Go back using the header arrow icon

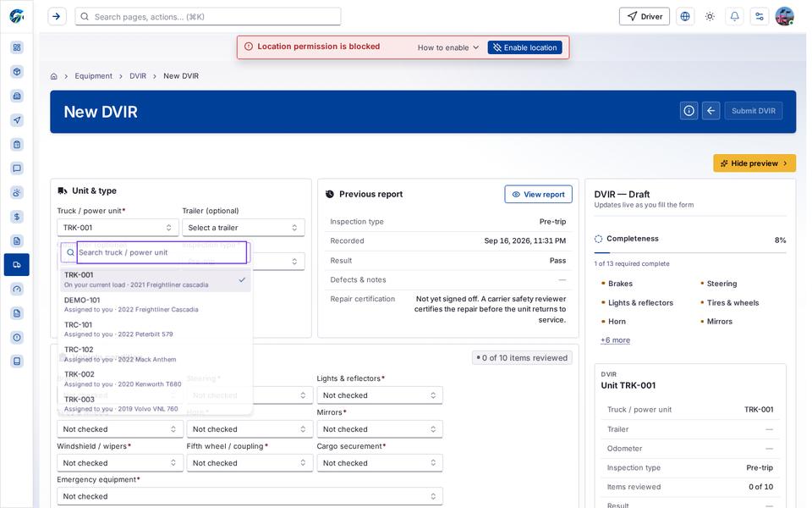click(x=710, y=111)
